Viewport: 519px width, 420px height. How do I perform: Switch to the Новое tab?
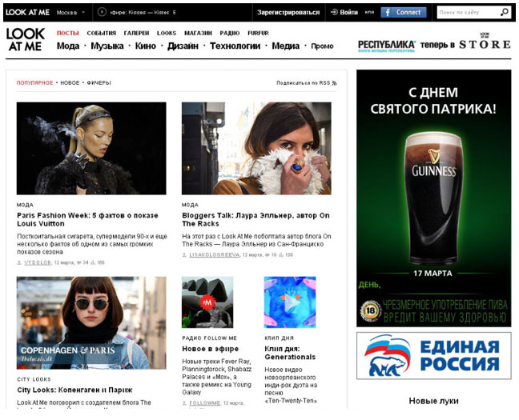70,83
